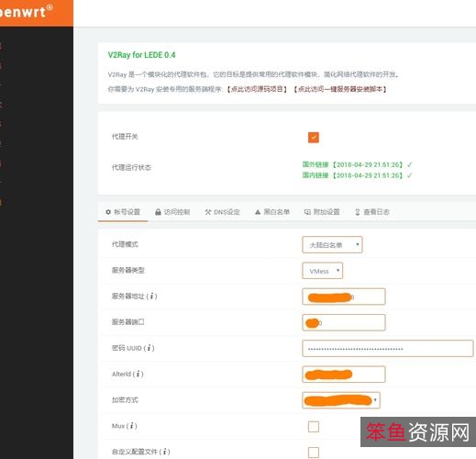Click the tools icon on DNS设定 tab

[x=208, y=212]
